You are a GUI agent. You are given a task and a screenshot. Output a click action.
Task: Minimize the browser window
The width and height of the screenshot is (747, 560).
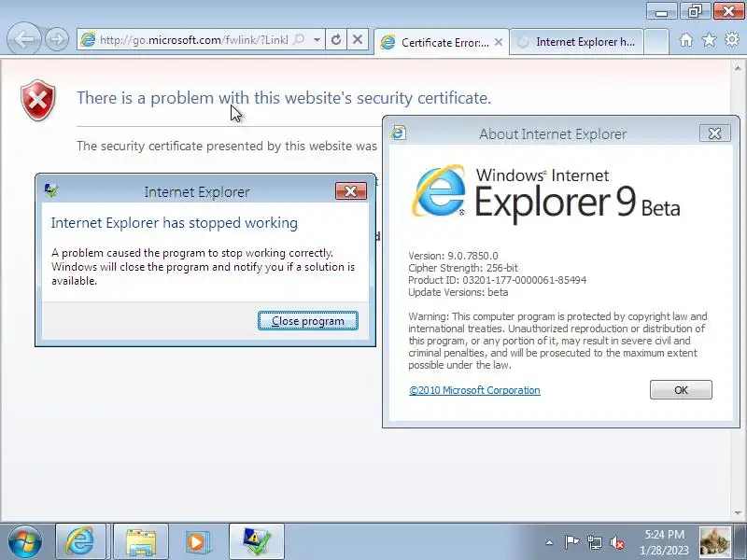coord(662,11)
